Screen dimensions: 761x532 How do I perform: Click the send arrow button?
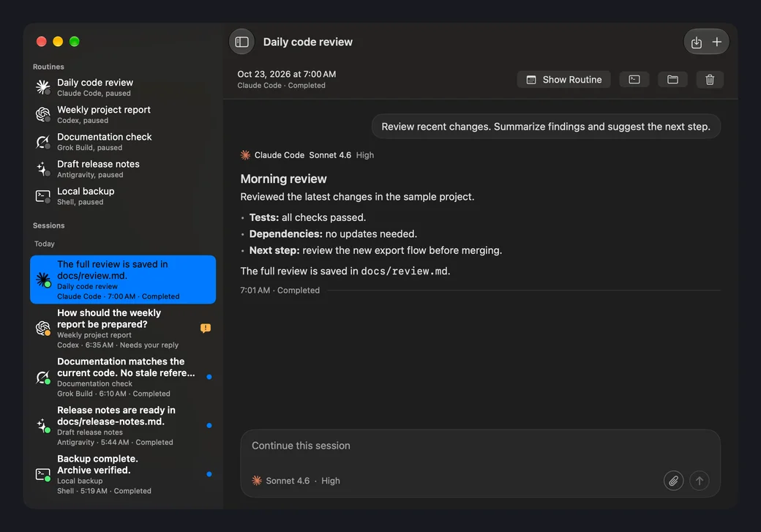(x=700, y=481)
